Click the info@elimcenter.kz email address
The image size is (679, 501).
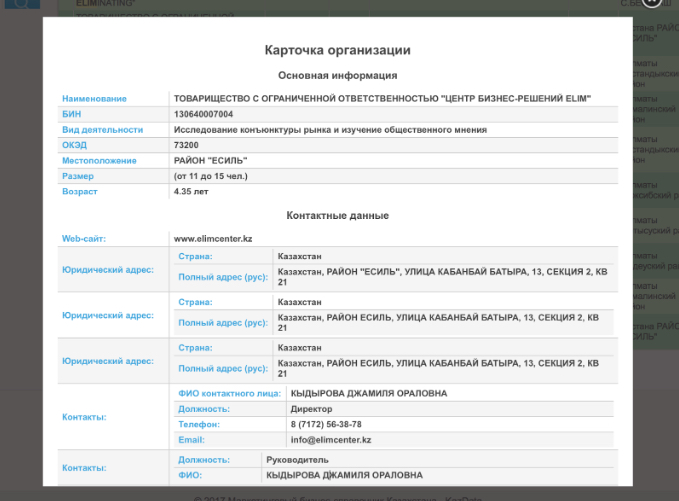(331, 440)
